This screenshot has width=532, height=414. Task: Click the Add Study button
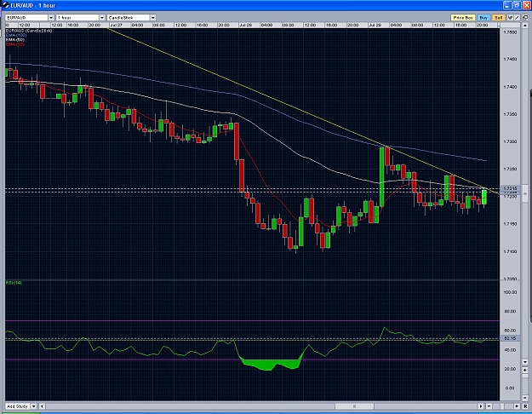tap(18, 406)
